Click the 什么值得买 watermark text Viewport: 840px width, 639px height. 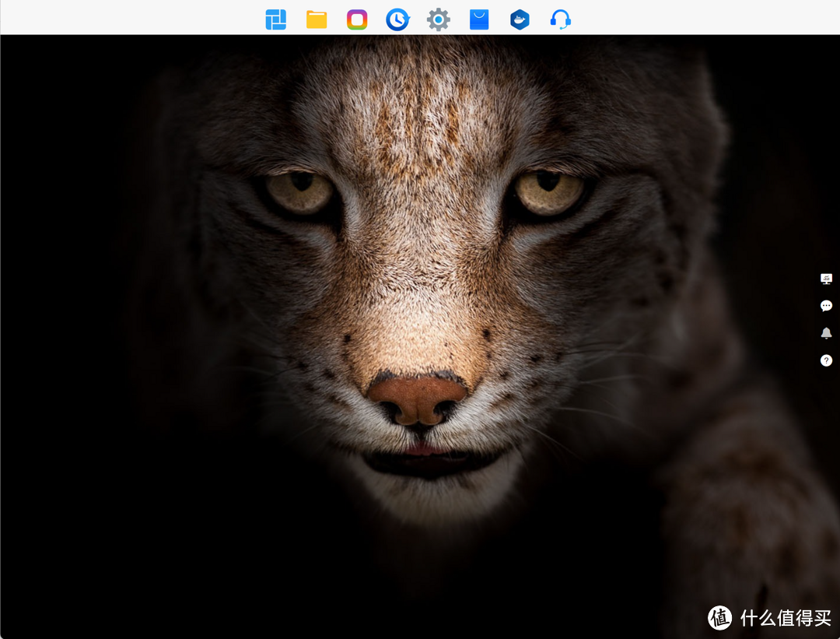(786, 618)
